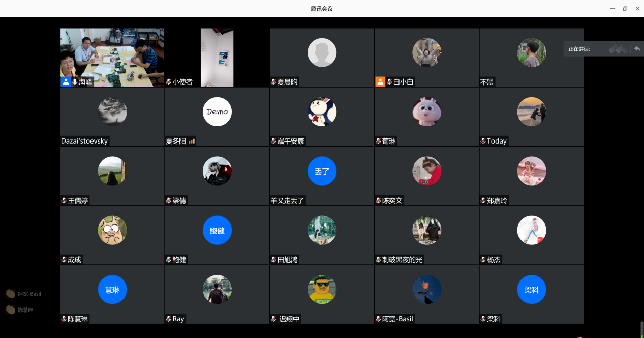Select the white Demo avatar of 夏冬阳

(x=217, y=111)
